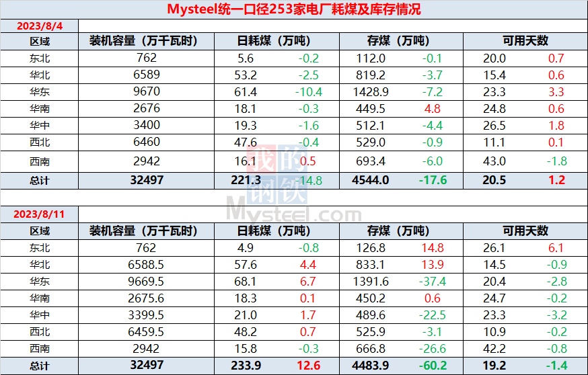The image size is (588, 375).
Task: Select the stock value "819.2"
Action: coord(371,75)
